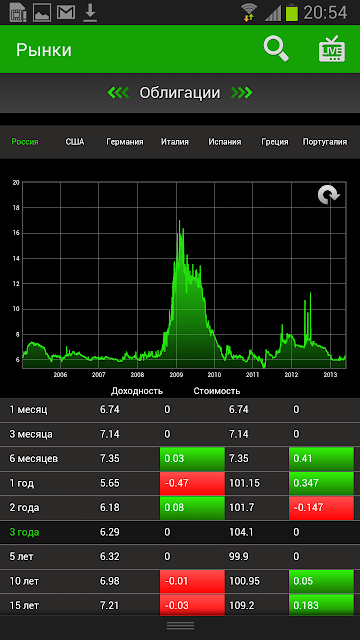360x640 pixels.
Task: Tap the chart refresh arrow icon
Action: tap(329, 195)
